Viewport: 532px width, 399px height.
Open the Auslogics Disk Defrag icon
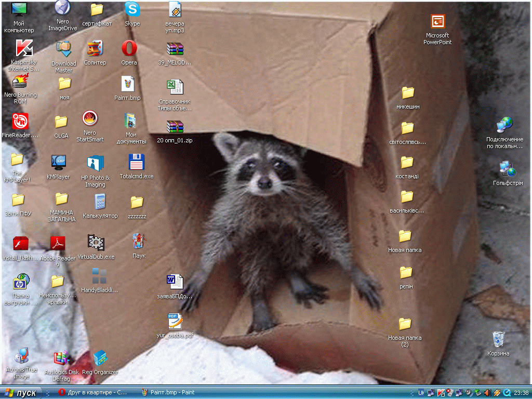(61, 358)
